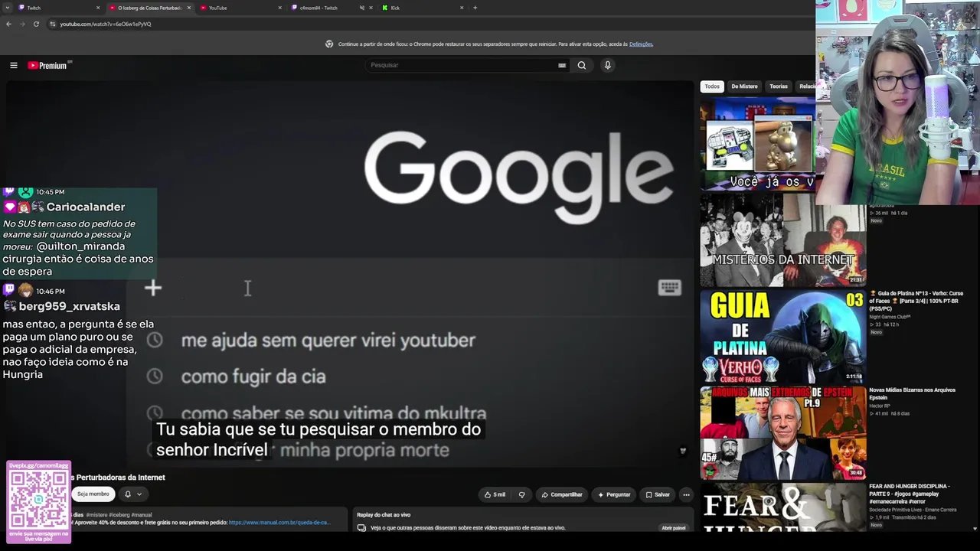Like the video (5 mil thumbs up)
Viewport: 980px width, 551px height.
495,494
